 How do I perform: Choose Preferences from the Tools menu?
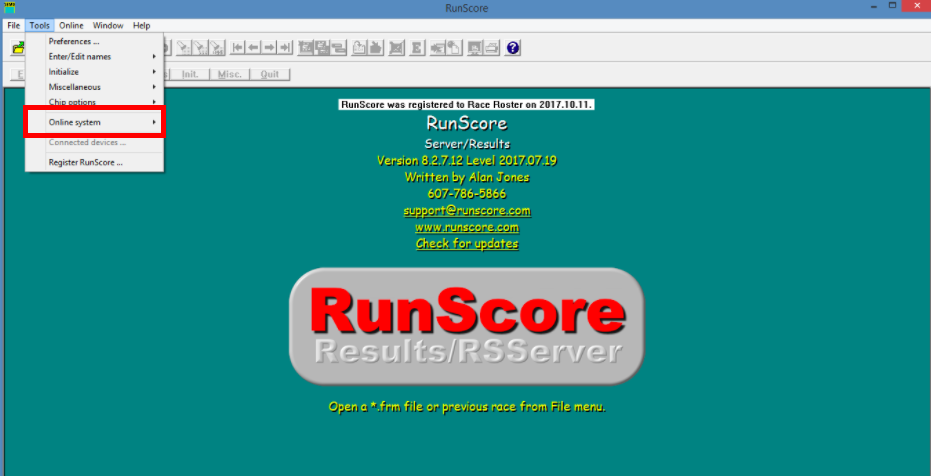(x=74, y=42)
